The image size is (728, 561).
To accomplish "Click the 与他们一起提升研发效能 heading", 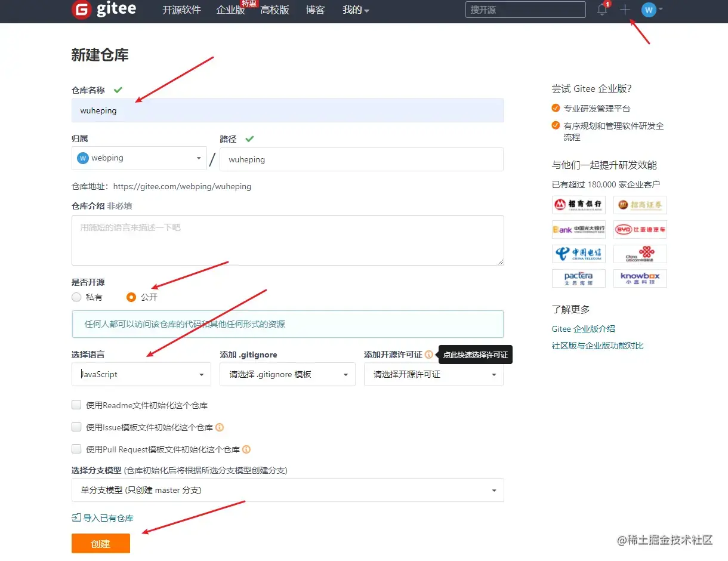I will pos(604,165).
